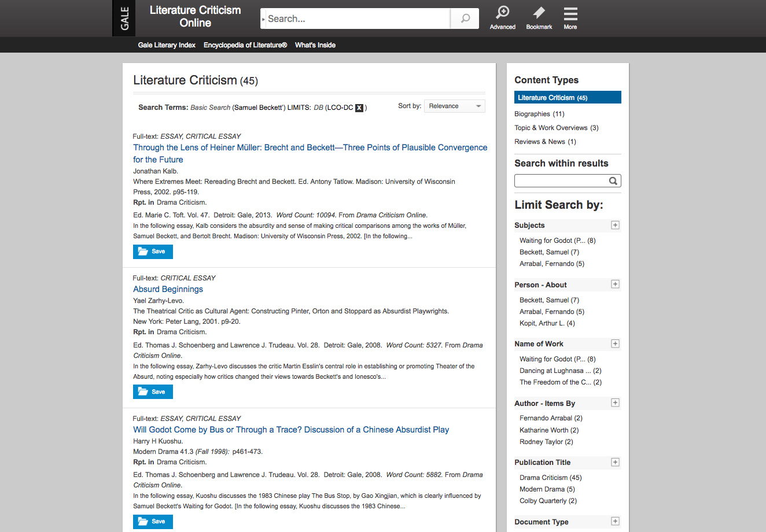Open the Sort by Relevance dropdown
The width and height of the screenshot is (766, 532).
point(455,106)
